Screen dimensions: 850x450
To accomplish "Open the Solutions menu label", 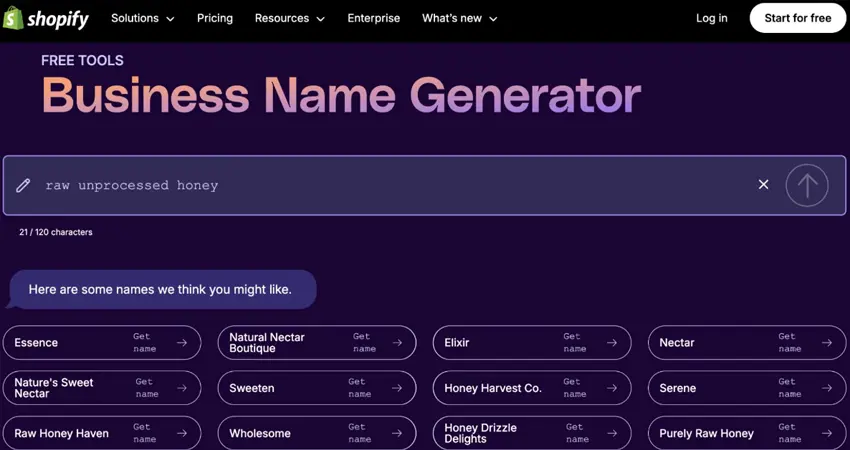I will coord(135,18).
